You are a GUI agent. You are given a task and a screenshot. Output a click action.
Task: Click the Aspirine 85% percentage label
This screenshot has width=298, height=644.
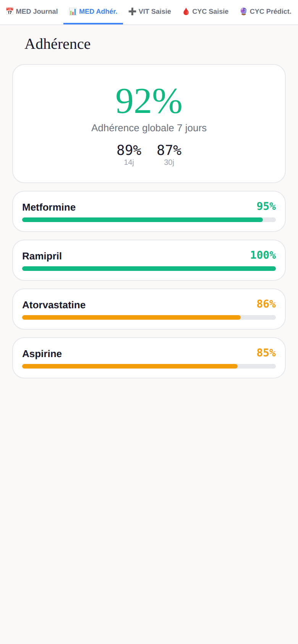click(266, 353)
